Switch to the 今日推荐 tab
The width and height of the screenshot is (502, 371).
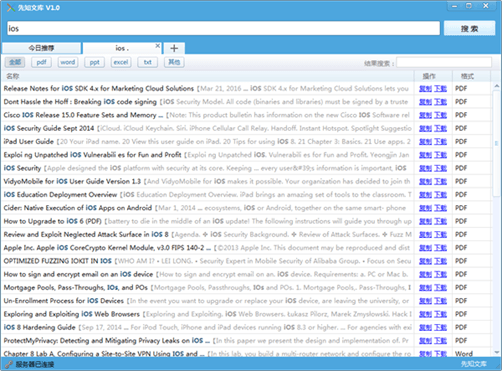[x=41, y=48]
